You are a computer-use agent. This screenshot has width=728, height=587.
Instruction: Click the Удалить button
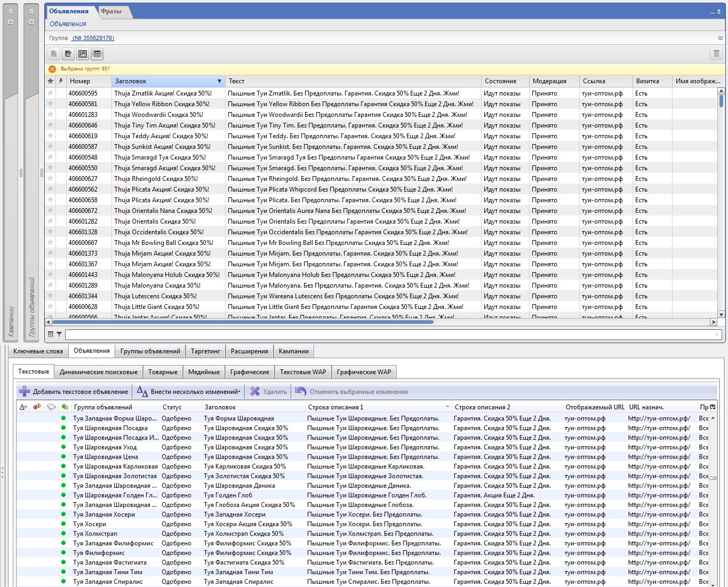click(269, 392)
